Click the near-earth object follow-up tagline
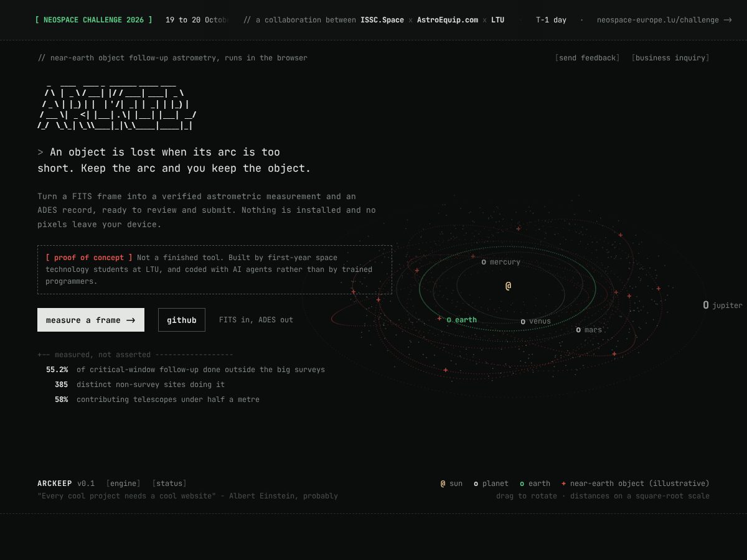The image size is (747, 560). coord(172,58)
